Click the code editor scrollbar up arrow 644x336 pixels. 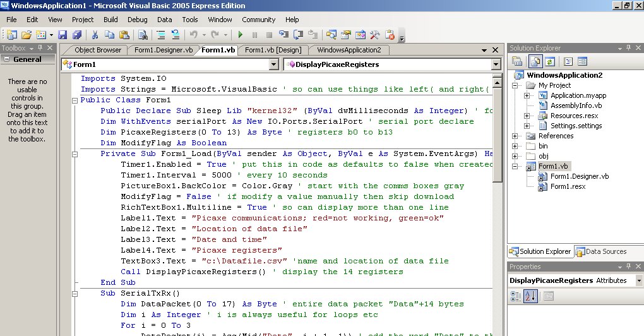click(497, 83)
